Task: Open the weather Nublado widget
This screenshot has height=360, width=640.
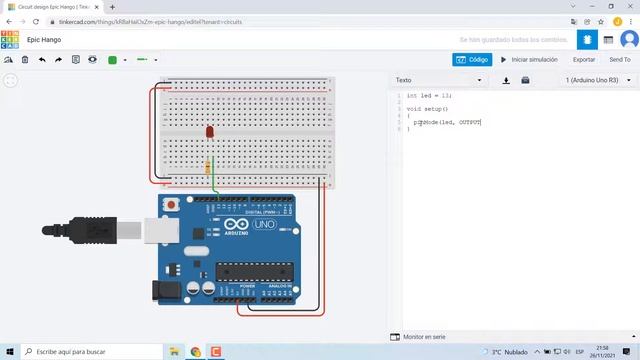Action: click(505, 352)
